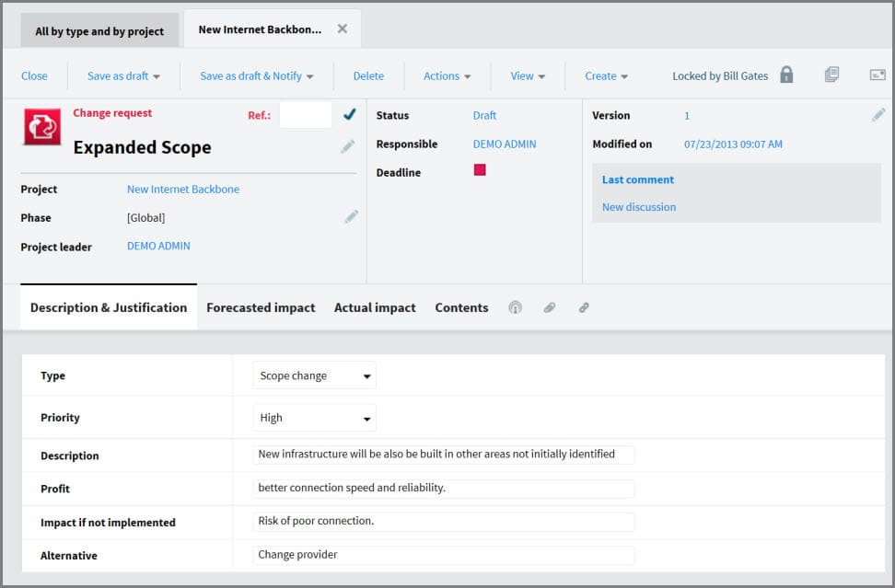Click the checkmark next to the Ref. field
This screenshot has height=588, width=895.
pyautogui.click(x=349, y=114)
